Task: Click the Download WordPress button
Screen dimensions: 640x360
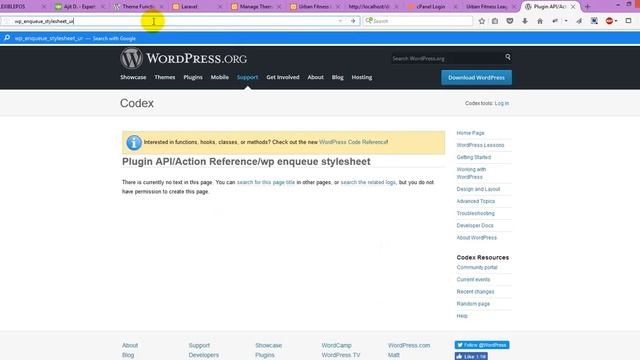Action: (x=476, y=78)
